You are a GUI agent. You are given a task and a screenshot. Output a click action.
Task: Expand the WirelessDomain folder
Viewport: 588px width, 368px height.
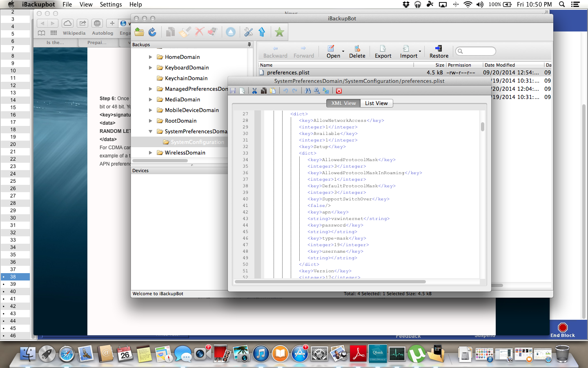point(150,153)
